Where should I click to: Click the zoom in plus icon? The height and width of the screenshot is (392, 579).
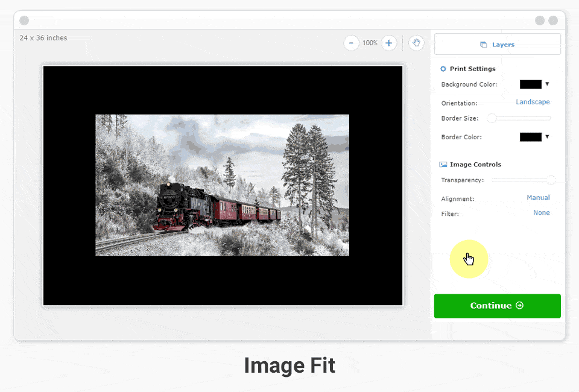tap(388, 43)
